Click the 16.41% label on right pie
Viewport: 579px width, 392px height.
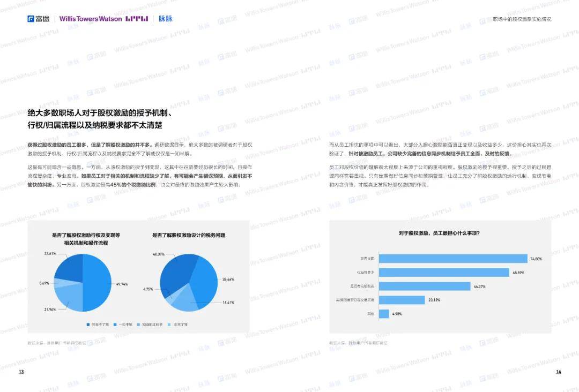[228, 303]
